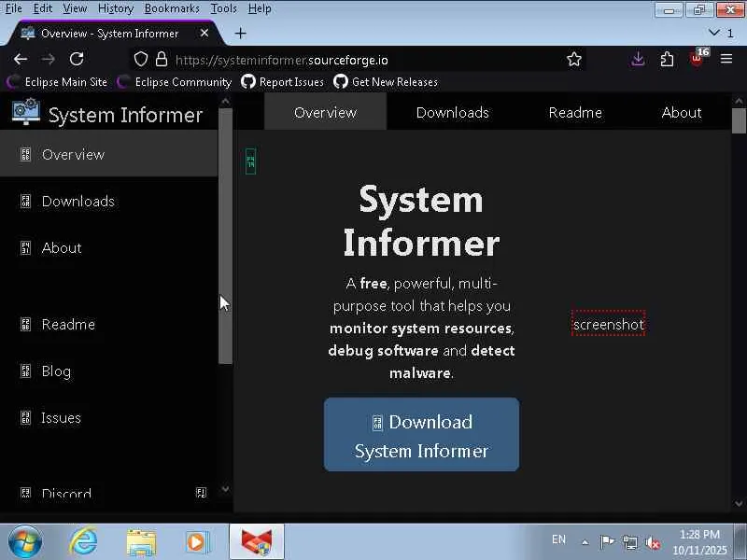Viewport: 747px width, 560px height.
Task: Click the main page scrollbar thumb
Action: tap(739, 121)
